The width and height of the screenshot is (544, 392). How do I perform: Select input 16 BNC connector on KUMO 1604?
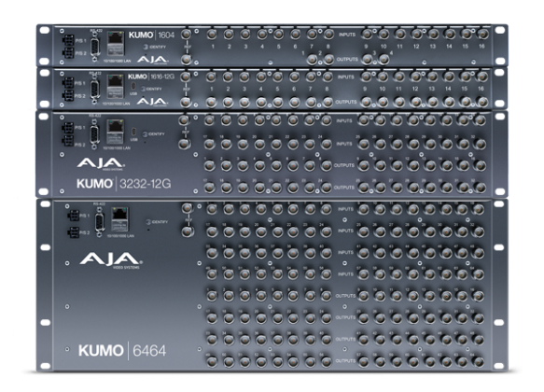[482, 34]
